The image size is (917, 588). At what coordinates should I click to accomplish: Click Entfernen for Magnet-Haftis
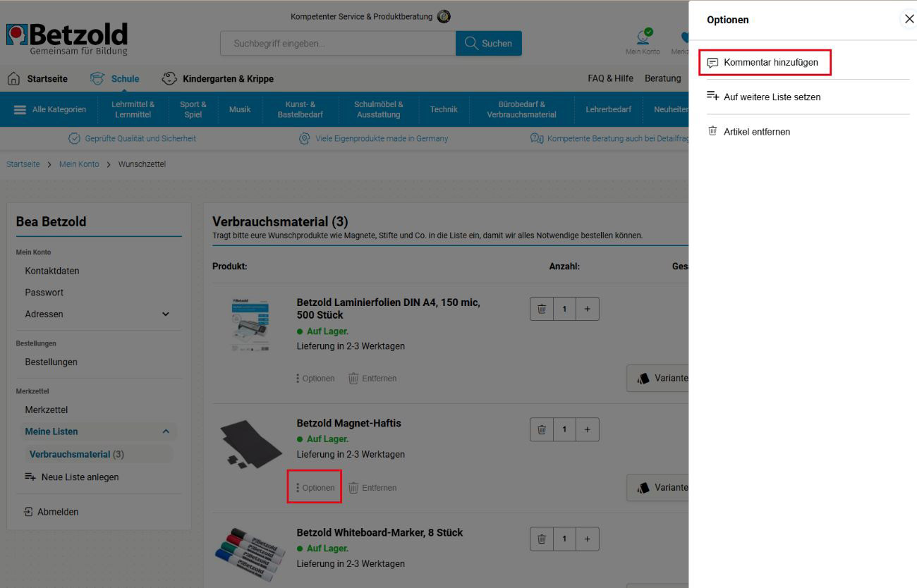(372, 488)
